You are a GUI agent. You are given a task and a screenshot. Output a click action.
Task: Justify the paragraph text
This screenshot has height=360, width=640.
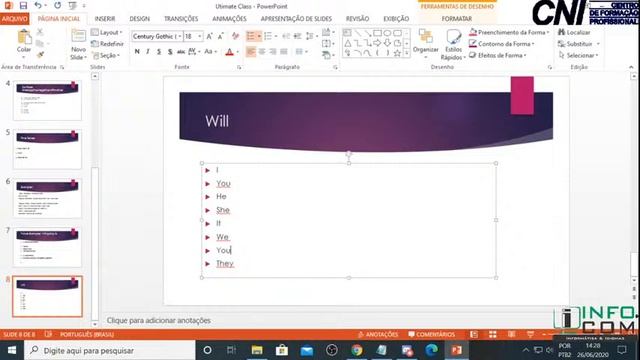point(284,52)
